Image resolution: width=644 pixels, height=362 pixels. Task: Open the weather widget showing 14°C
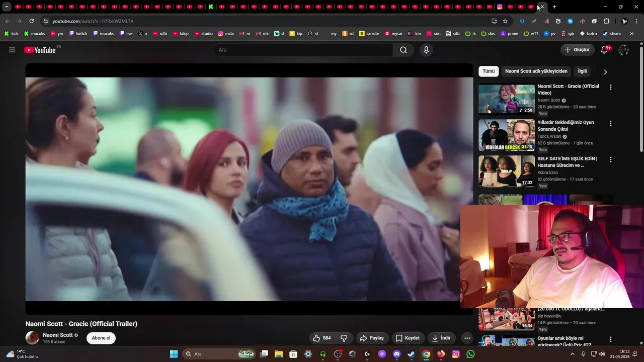tap(23, 354)
